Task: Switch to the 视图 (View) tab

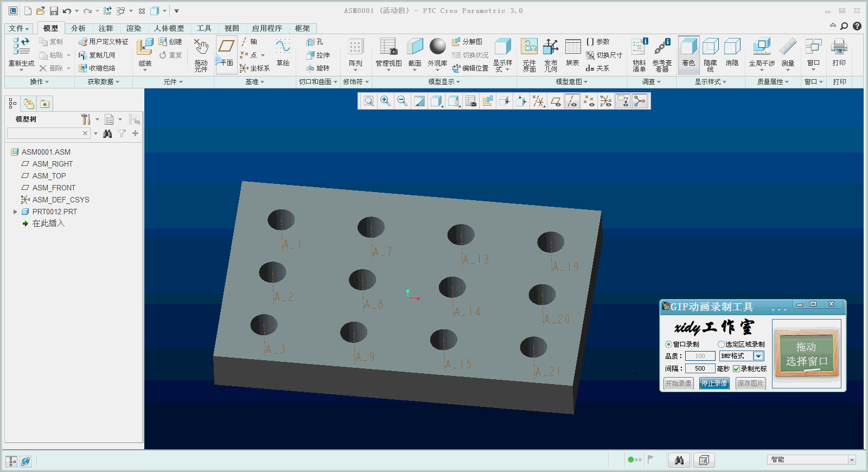Action: 232,29
